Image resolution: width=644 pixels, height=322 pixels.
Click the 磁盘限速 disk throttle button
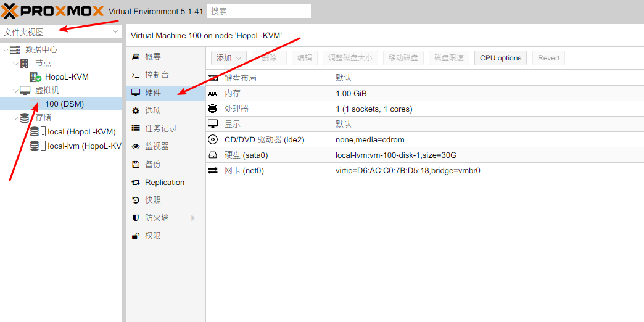coord(449,58)
